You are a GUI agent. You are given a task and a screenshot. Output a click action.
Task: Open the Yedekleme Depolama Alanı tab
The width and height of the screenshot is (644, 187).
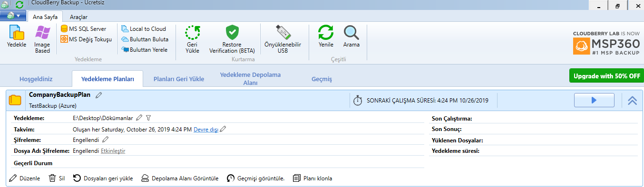250,79
